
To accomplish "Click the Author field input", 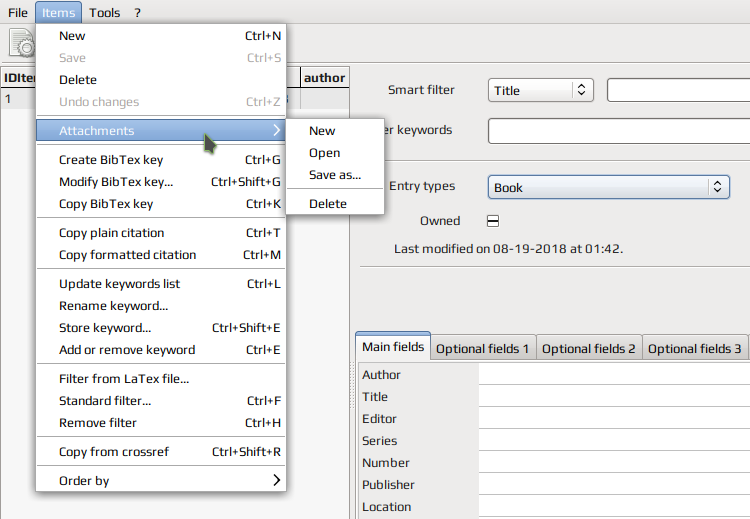I will click(x=614, y=375).
